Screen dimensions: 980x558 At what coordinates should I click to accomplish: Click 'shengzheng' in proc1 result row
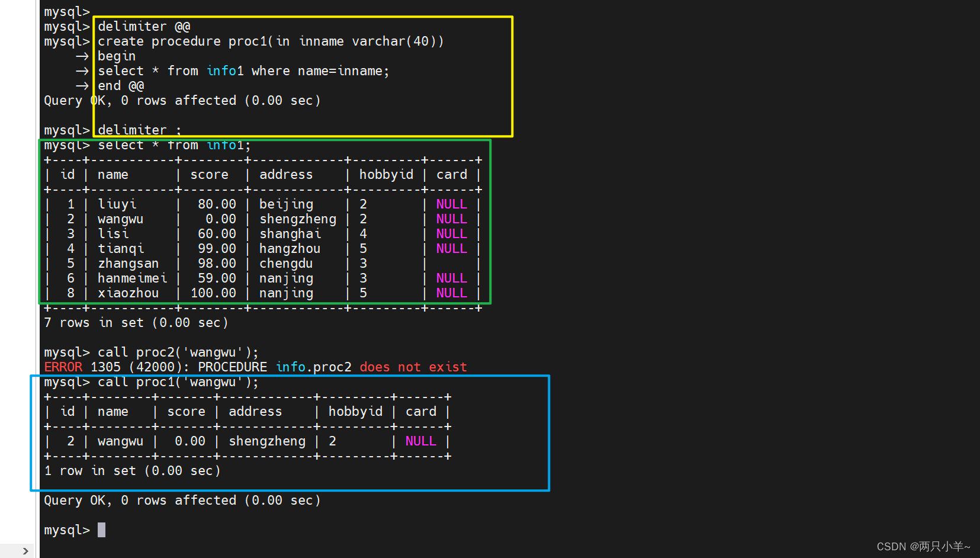tap(267, 441)
